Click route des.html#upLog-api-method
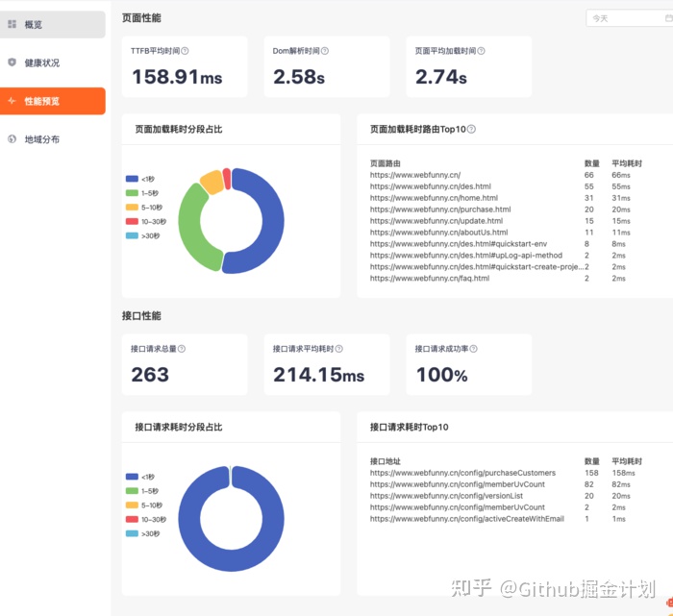Viewport: 673px width, 616px height. [x=466, y=256]
